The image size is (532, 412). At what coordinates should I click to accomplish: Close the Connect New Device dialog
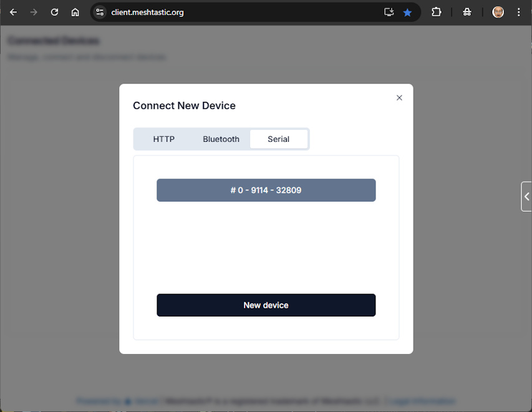pos(399,98)
